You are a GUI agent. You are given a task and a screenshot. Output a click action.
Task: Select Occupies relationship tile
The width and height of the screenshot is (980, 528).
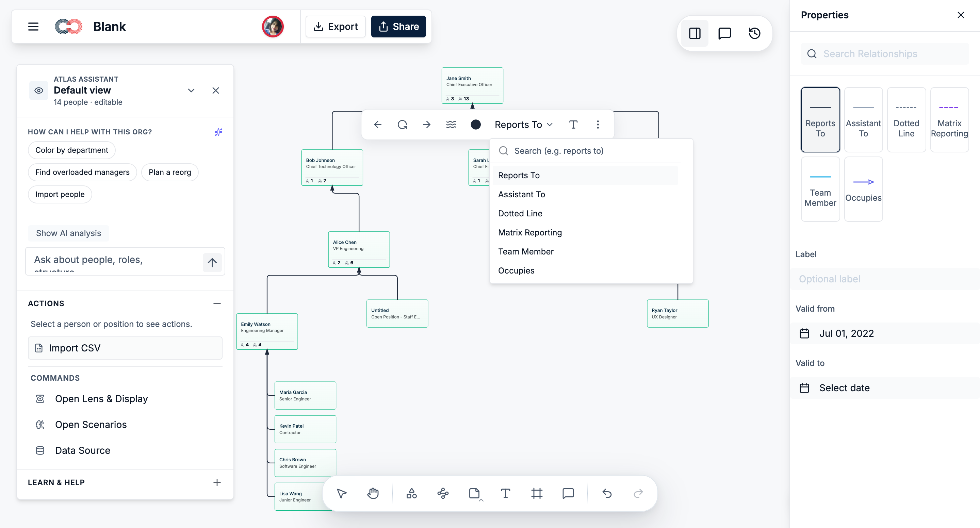pyautogui.click(x=863, y=189)
